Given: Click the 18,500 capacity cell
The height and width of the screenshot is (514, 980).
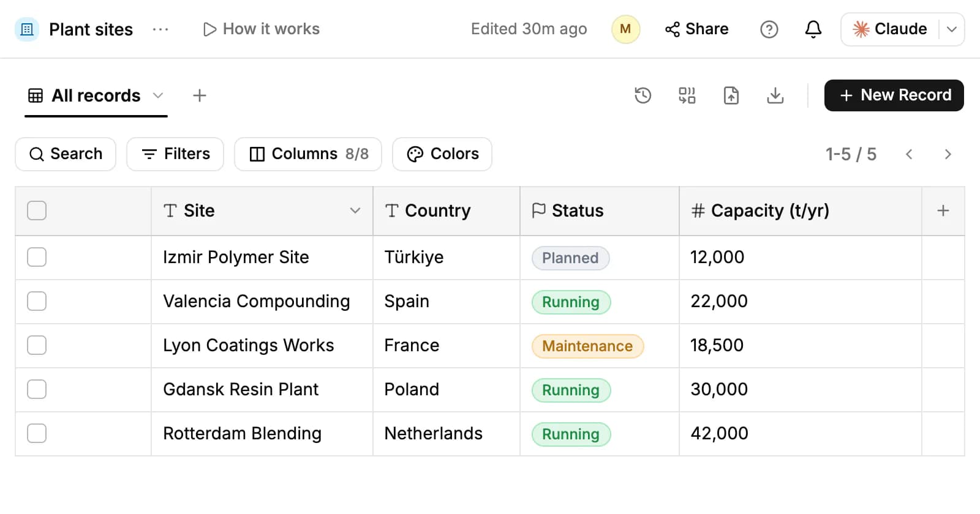Looking at the screenshot, I should [801, 346].
